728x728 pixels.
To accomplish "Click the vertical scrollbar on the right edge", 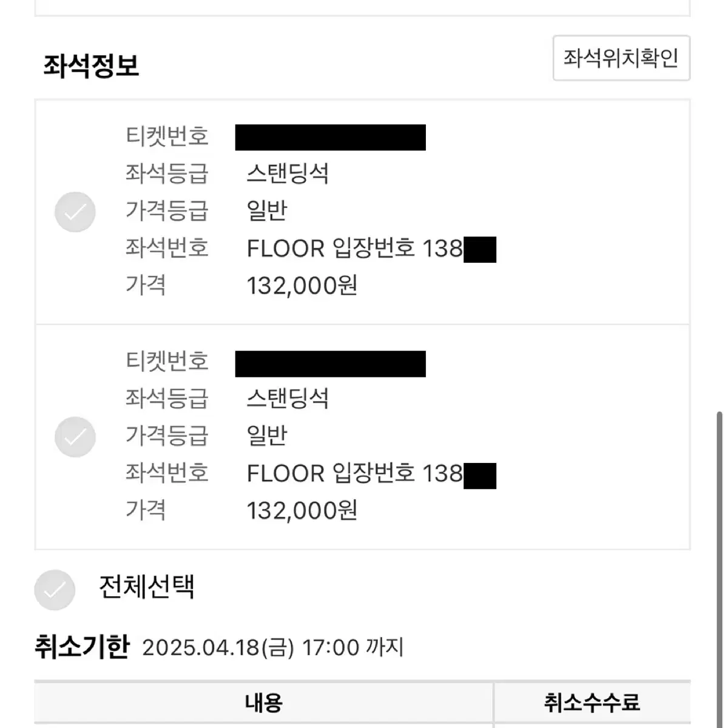I will [720, 569].
